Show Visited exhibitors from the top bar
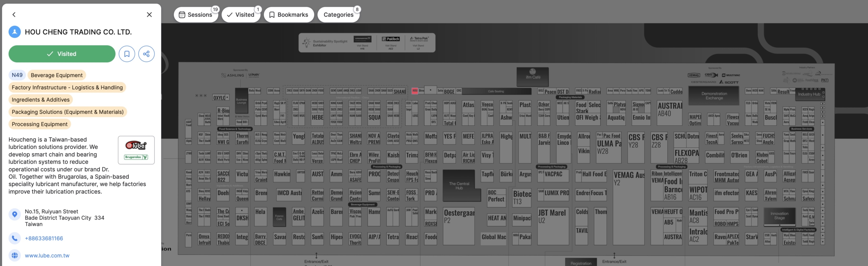This screenshot has height=266, width=868. [x=241, y=15]
